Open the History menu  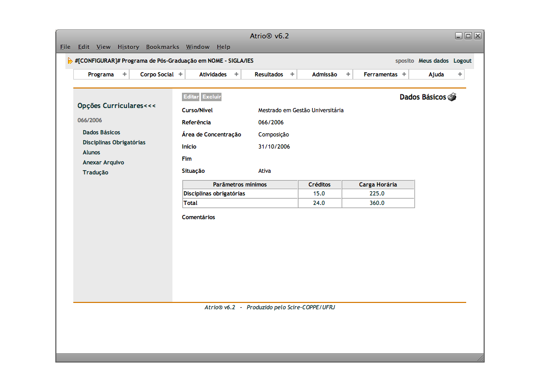[128, 47]
